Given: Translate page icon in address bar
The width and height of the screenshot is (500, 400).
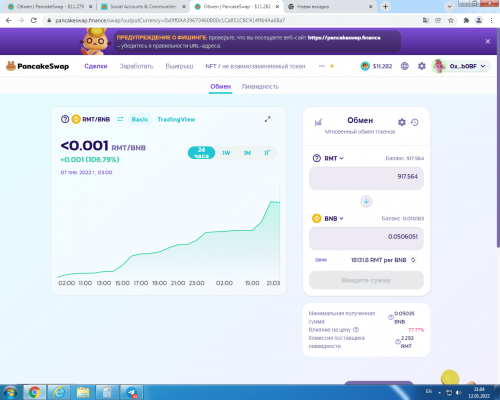Looking at the screenshot, I should click(426, 20).
